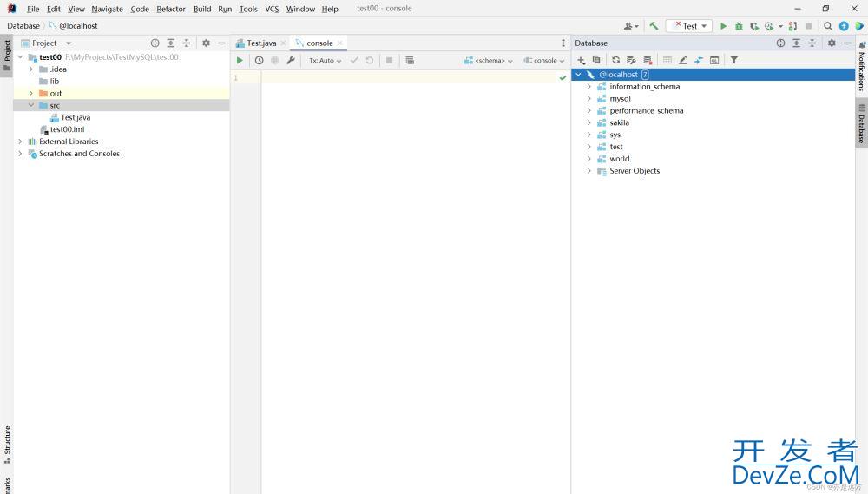Run Test with coverage
This screenshot has height=494, width=868.
[754, 26]
